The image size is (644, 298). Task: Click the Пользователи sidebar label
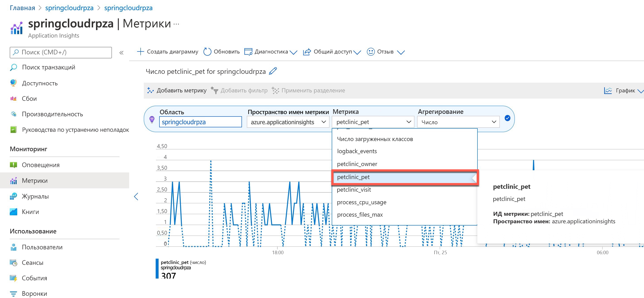coord(42,247)
